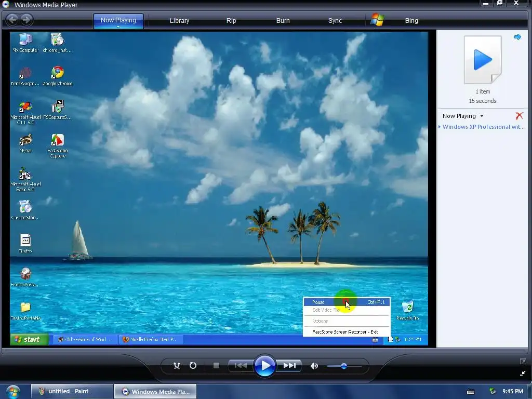Click My Computer icon in the video
Viewport: 532px width, 399px height.
coord(25,43)
